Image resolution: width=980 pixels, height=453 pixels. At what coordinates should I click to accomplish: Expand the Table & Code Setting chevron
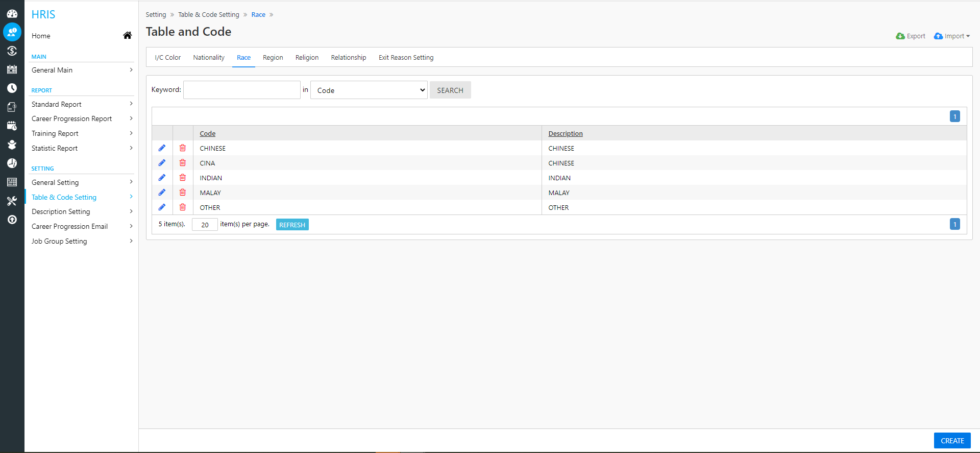click(x=131, y=197)
